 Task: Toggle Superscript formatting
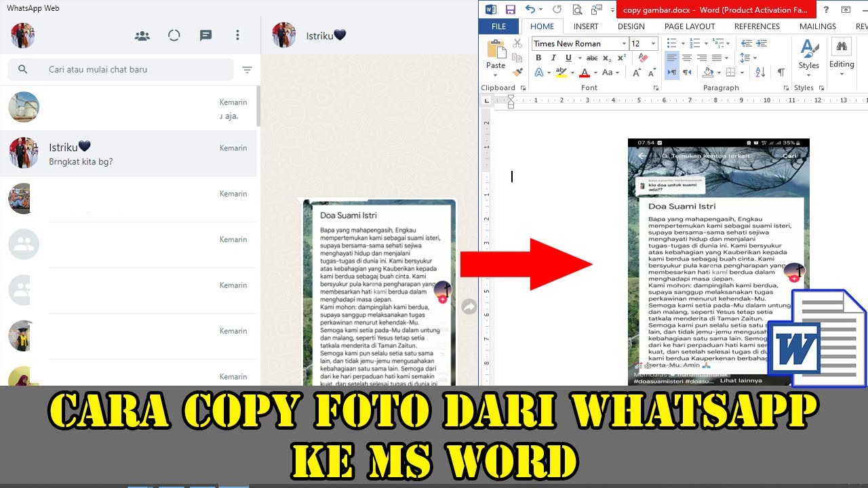(622, 58)
